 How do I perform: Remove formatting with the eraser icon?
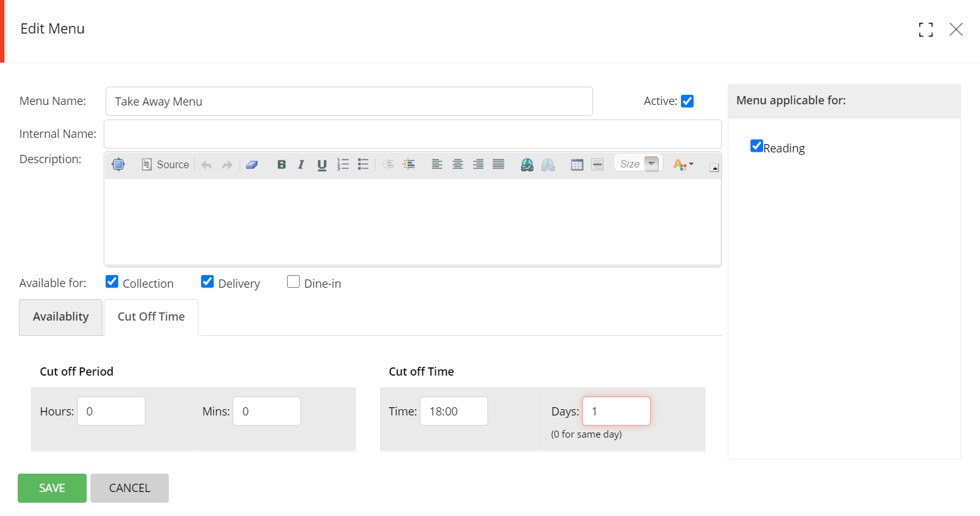coord(252,164)
